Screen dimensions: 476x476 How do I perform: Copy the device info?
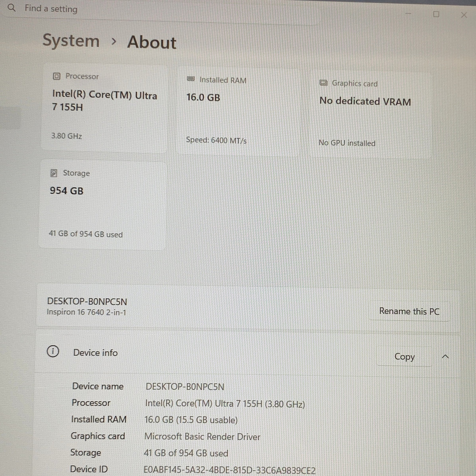[x=404, y=357]
